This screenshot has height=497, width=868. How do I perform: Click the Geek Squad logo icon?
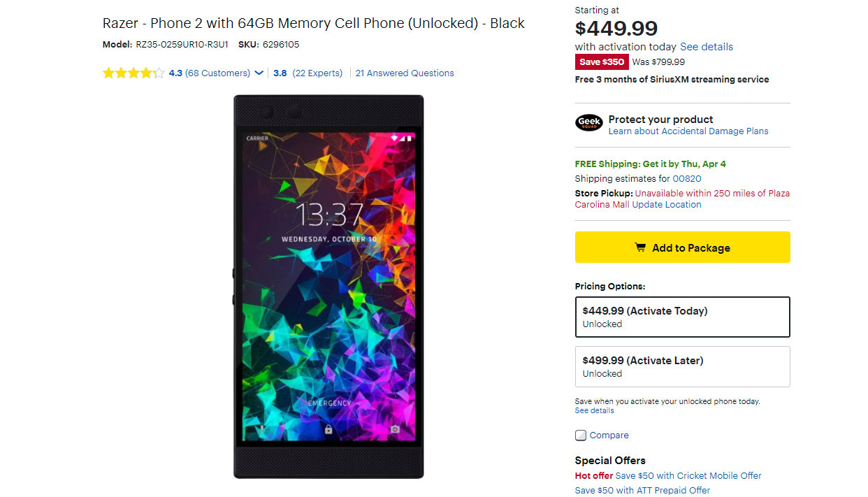(589, 124)
